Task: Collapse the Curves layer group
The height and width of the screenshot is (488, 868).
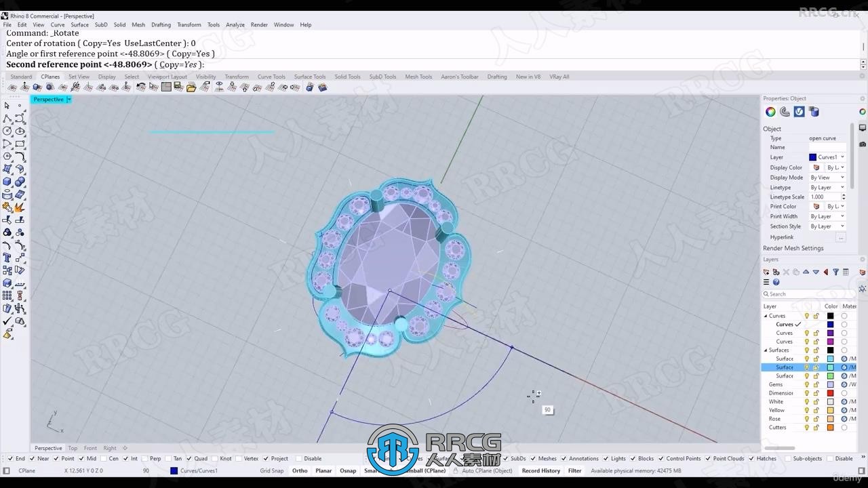Action: point(766,316)
